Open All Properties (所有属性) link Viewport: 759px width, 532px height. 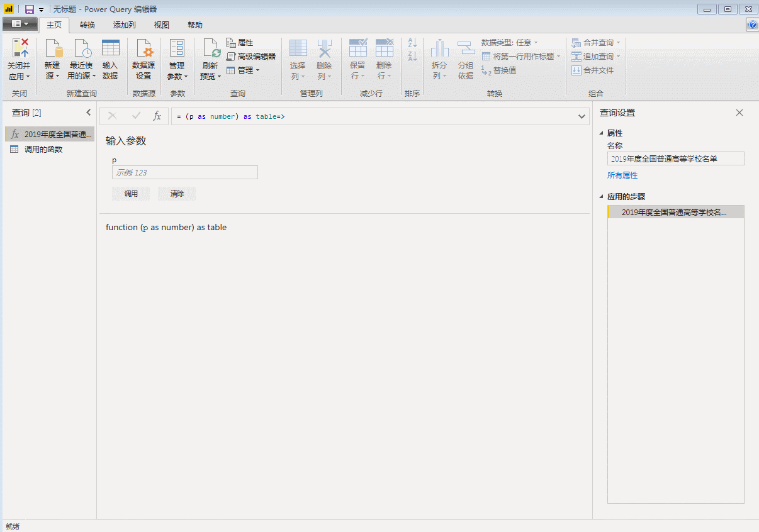pos(622,175)
